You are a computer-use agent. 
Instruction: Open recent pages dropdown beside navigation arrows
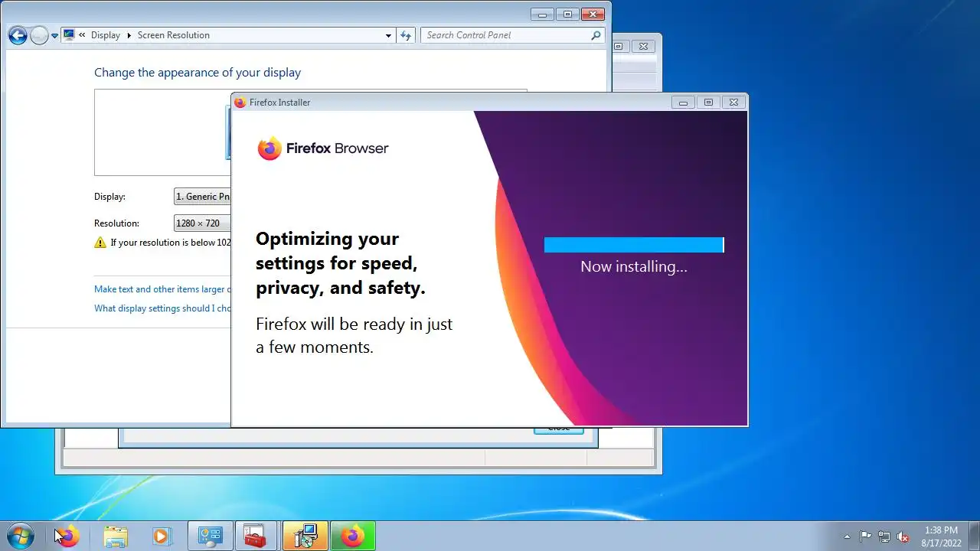point(54,36)
